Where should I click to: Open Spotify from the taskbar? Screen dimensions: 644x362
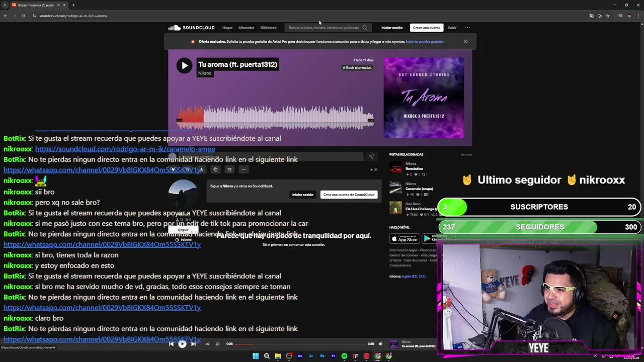[344, 356]
